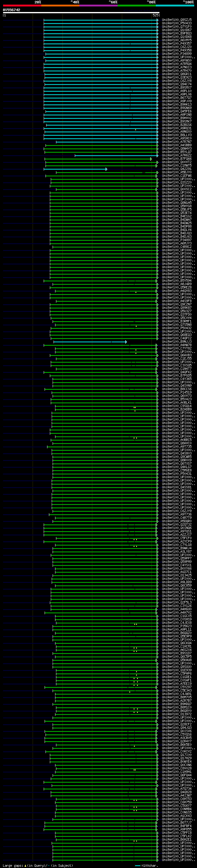Image resolution: width=197 pixels, height=868 pixels.
Task: Click the UniRef100_C6ZJY9 label
Action: click(x=177, y=511)
